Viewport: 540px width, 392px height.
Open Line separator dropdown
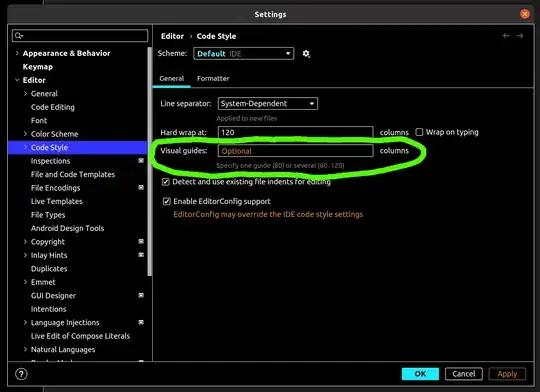pos(268,104)
